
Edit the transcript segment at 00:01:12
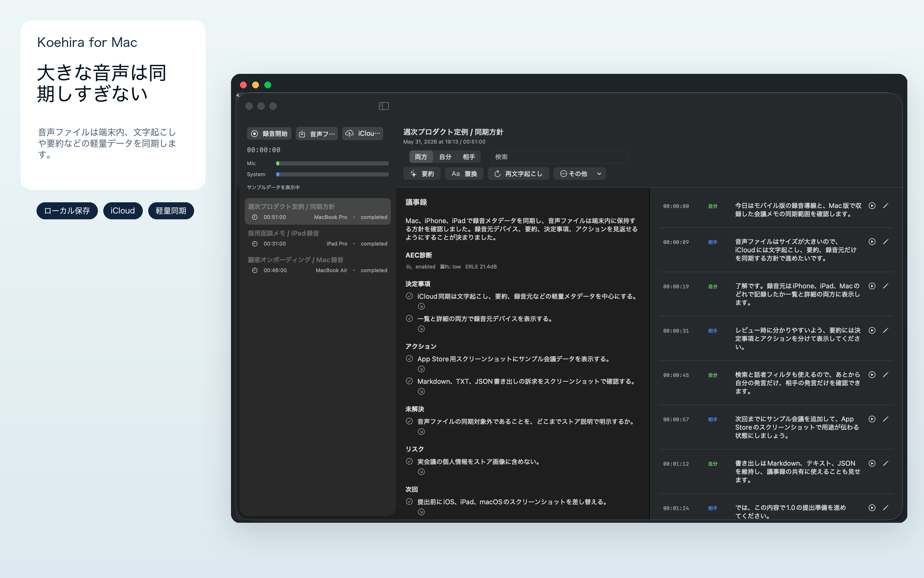(x=886, y=463)
